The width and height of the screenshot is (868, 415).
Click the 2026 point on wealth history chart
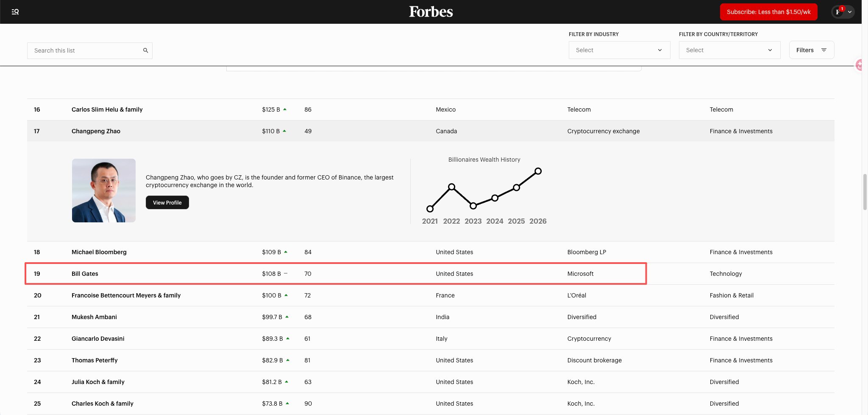coord(538,171)
